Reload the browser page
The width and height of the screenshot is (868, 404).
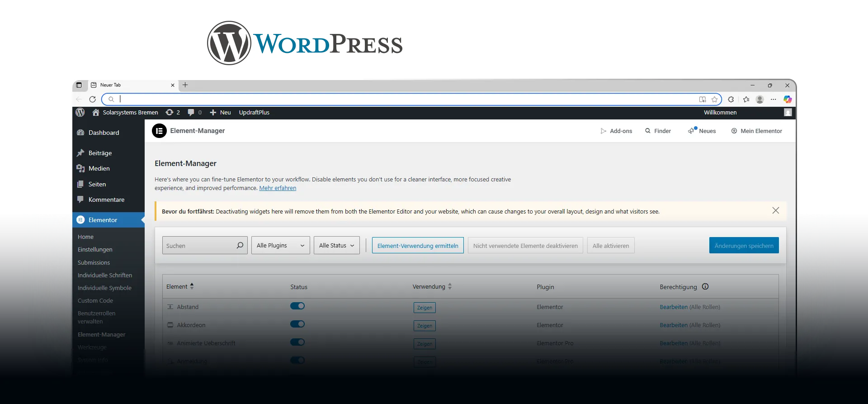93,99
